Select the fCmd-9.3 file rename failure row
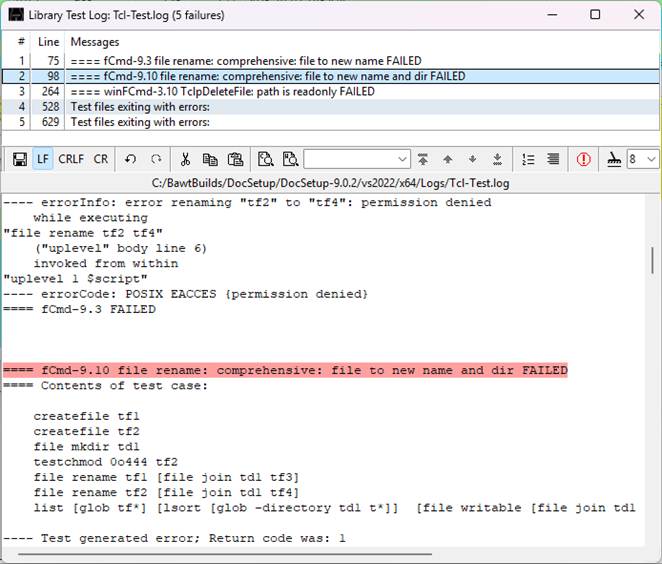The height and width of the screenshot is (564, 662). pos(245,61)
